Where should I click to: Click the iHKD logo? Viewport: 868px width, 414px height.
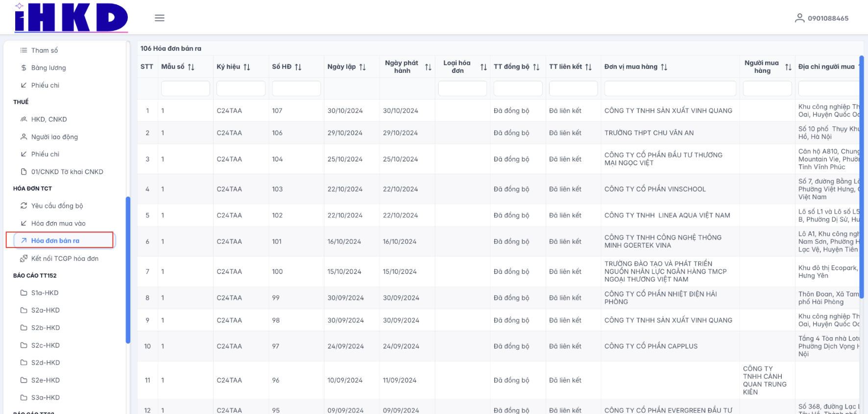point(72,18)
